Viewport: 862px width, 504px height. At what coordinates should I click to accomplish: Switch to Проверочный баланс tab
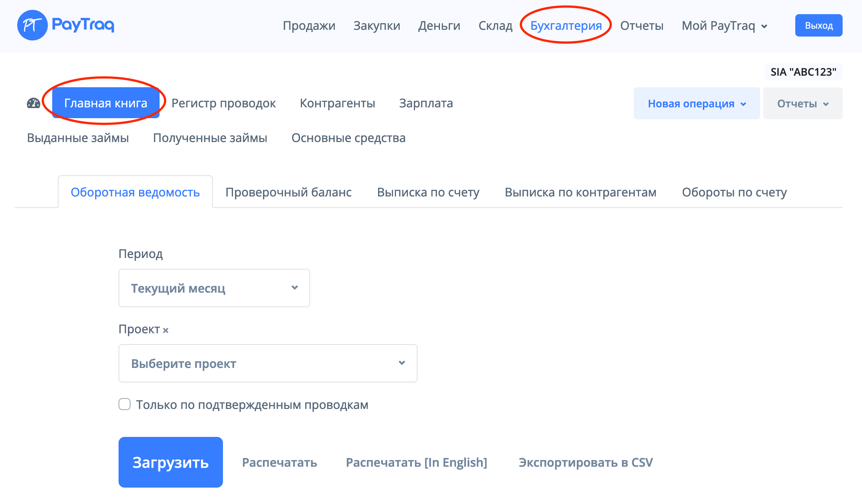[x=289, y=192]
